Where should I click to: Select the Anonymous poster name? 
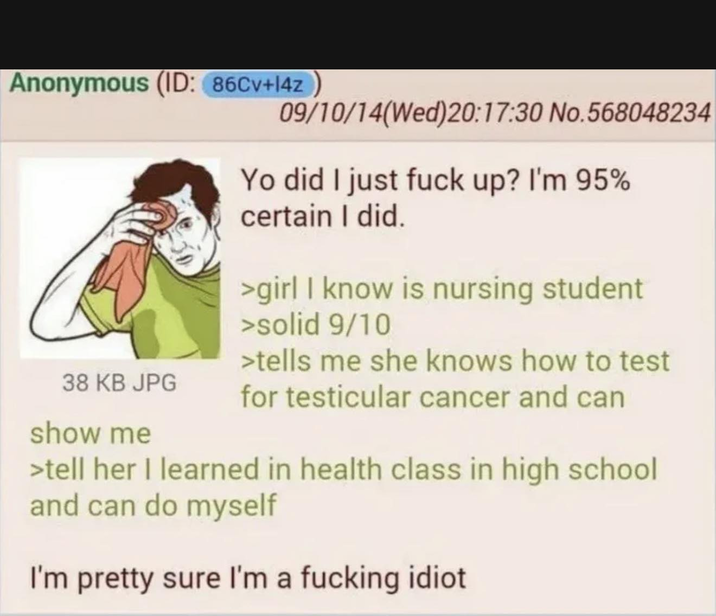click(79, 83)
